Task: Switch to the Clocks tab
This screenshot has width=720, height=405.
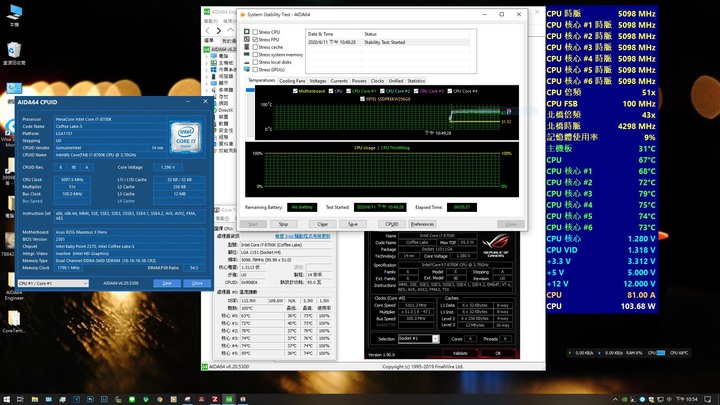Action: tap(377, 81)
